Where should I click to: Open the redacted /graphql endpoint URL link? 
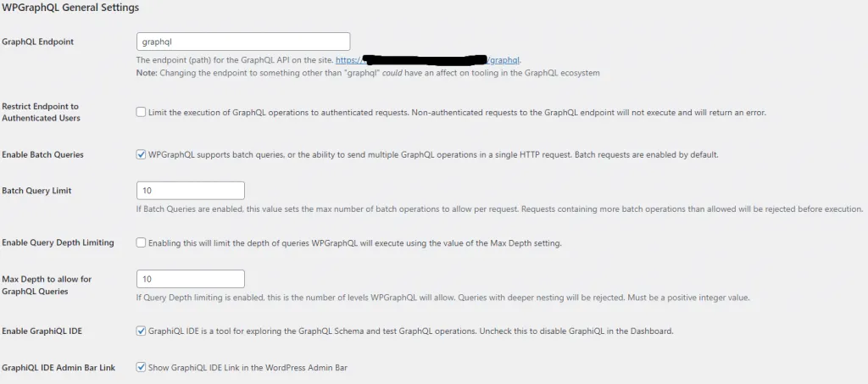pyautogui.click(x=428, y=59)
